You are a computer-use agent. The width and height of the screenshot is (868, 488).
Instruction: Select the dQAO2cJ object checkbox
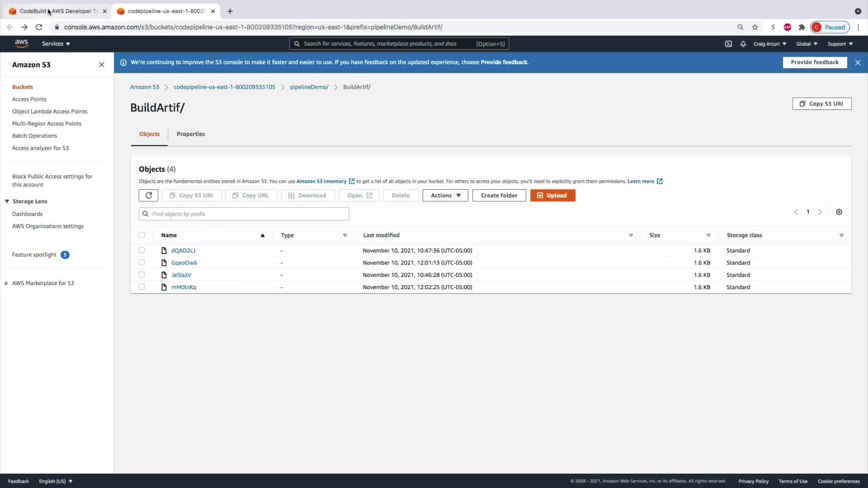coord(142,250)
